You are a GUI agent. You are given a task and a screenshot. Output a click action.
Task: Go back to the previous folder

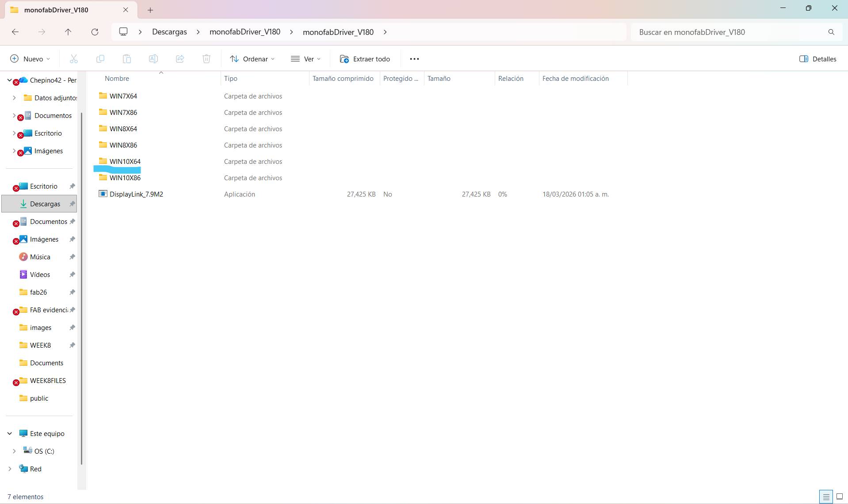[15, 32]
